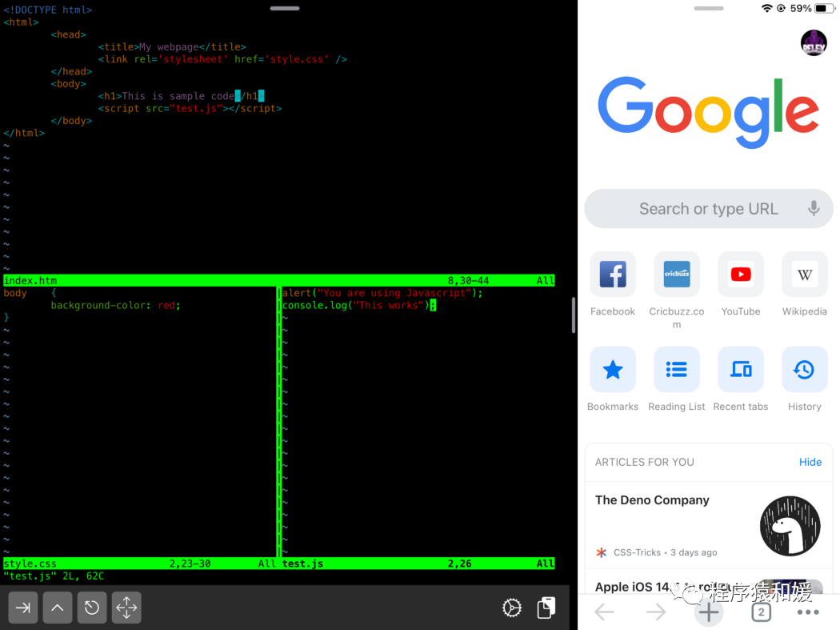Open Chrome three-dot menu
Image resolution: width=840 pixels, height=630 pixels.
click(x=808, y=612)
